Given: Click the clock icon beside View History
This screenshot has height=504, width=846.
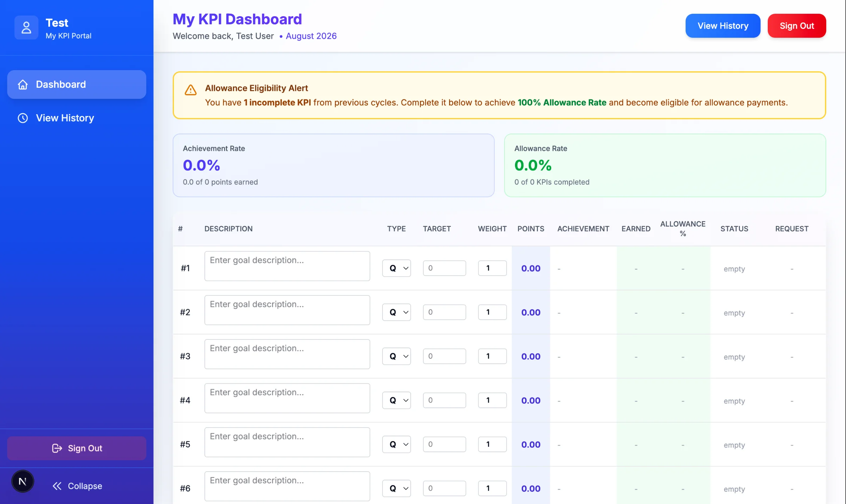Looking at the screenshot, I should tap(23, 118).
